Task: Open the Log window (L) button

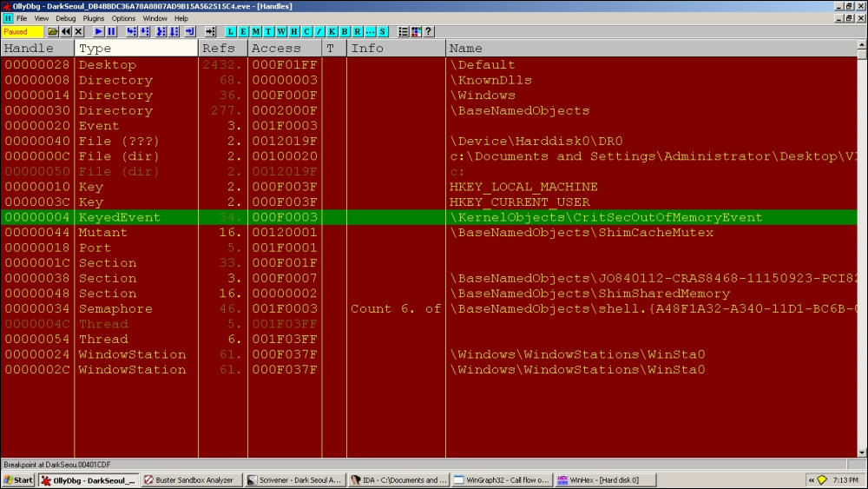Action: [230, 31]
